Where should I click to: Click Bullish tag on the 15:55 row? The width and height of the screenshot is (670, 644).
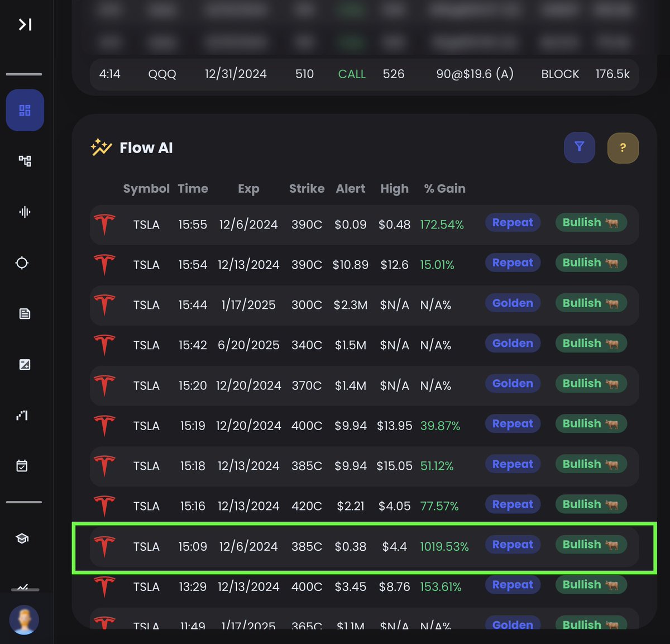pyautogui.click(x=591, y=222)
